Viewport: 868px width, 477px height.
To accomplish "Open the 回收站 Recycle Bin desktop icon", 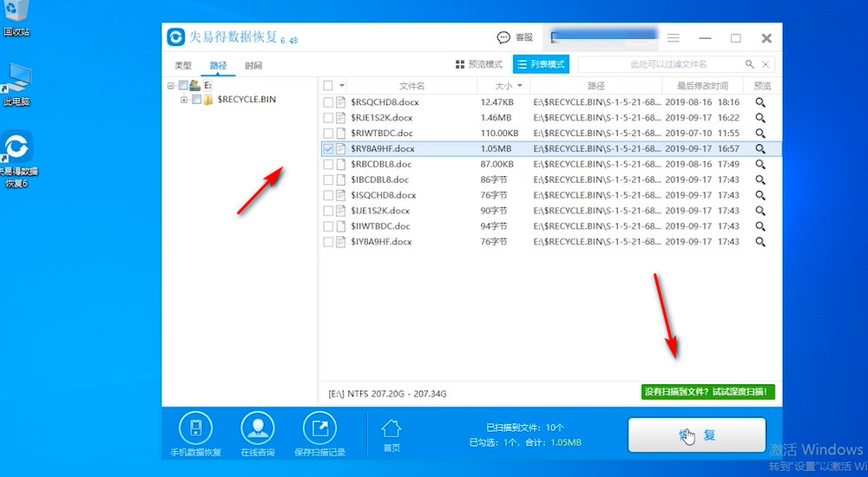I will pos(16,16).
